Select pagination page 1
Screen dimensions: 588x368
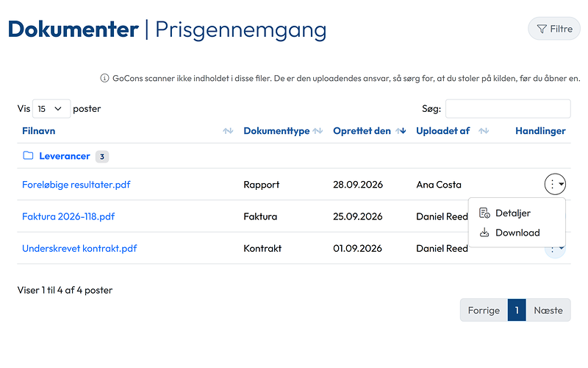(x=517, y=310)
